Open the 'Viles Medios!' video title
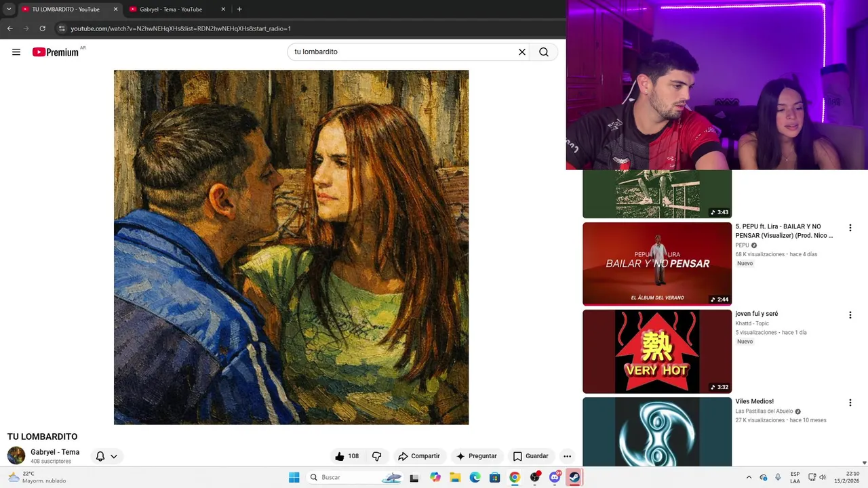This screenshot has height=488, width=868. [x=755, y=401]
